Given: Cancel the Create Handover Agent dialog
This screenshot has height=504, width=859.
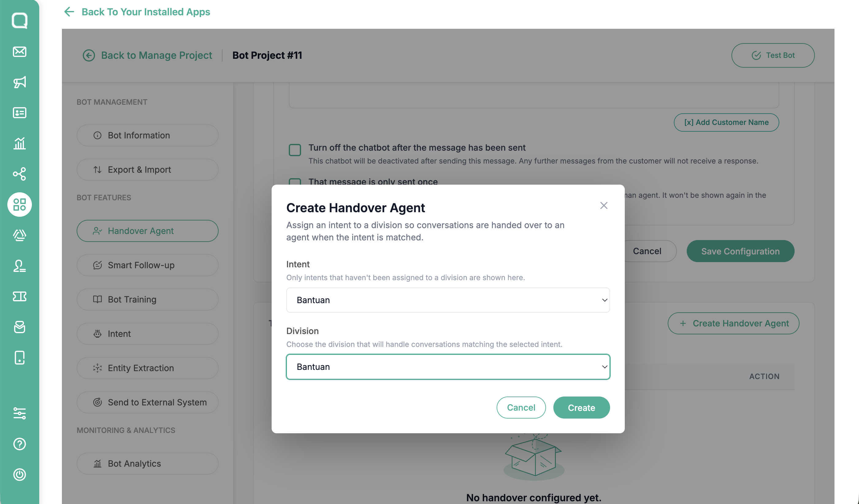Looking at the screenshot, I should (521, 407).
